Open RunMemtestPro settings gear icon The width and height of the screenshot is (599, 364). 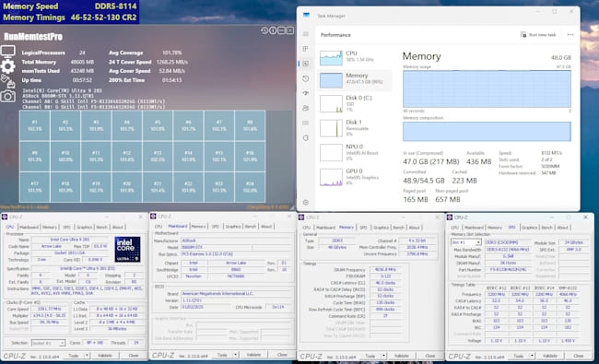click(x=8, y=66)
